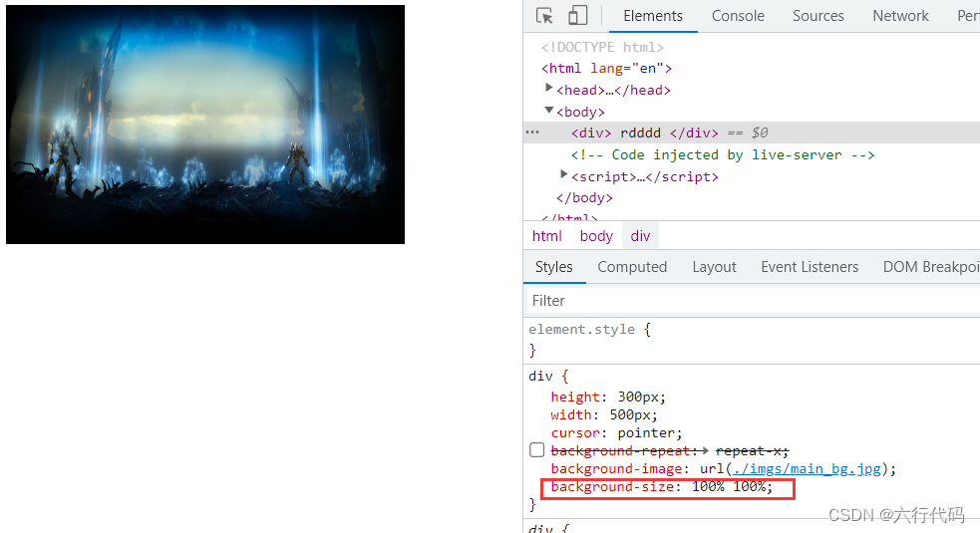This screenshot has width=980, height=533.
Task: Activate the inspect element picker icon
Action: point(544,16)
